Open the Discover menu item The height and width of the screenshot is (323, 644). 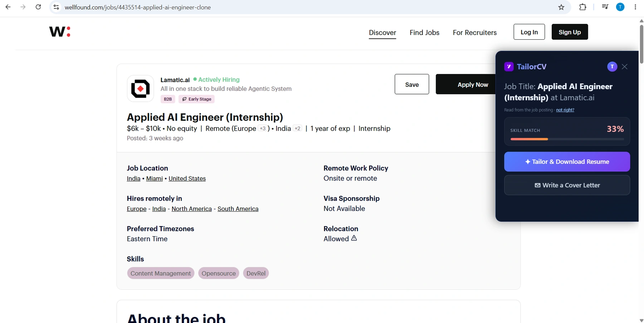(382, 33)
